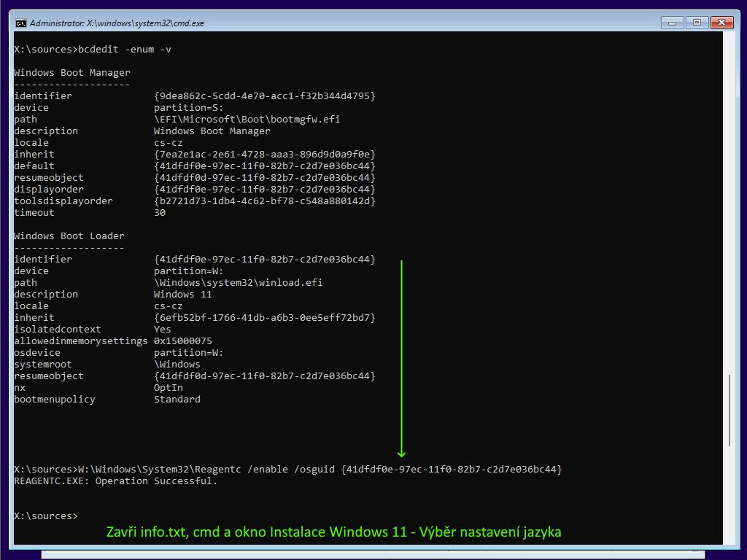This screenshot has height=560, width=747.
Task: Click bootmenupolicy value 'Standard'
Action: (177, 400)
